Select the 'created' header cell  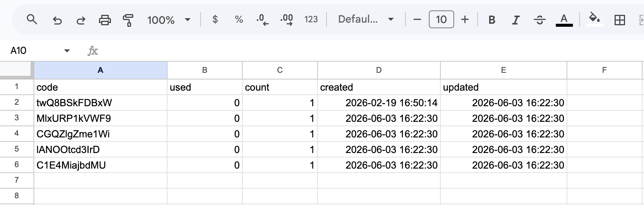(379, 87)
